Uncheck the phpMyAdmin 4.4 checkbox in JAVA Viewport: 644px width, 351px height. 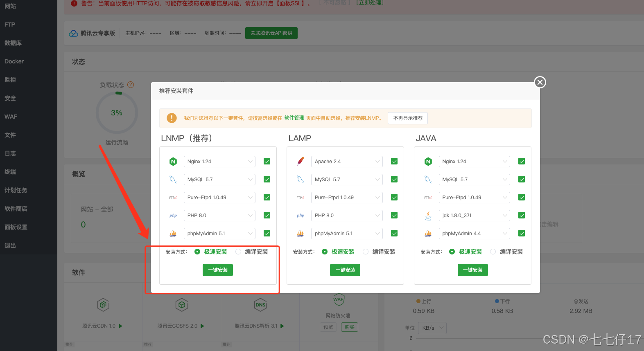click(522, 234)
